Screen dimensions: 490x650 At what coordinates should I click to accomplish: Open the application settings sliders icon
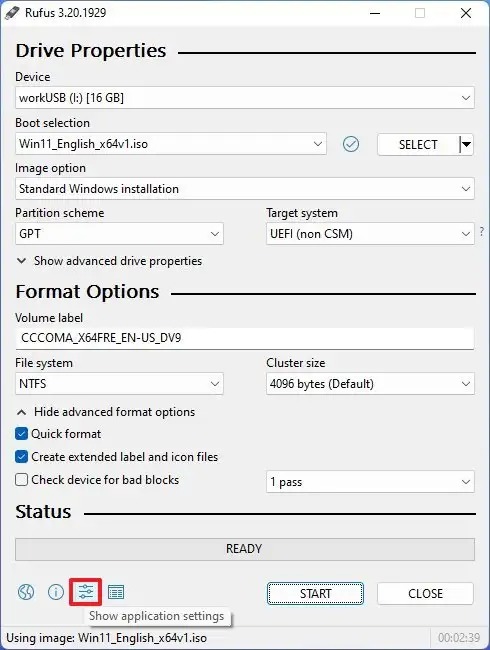pos(86,592)
